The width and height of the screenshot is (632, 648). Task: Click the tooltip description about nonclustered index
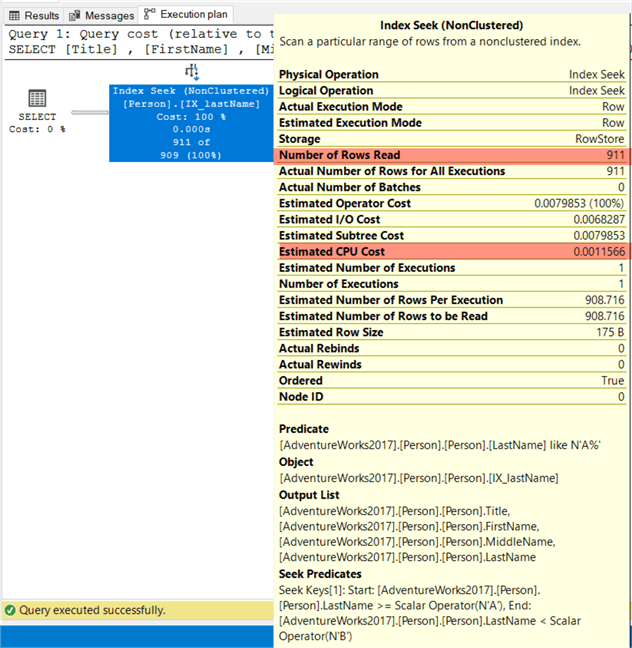[430, 42]
